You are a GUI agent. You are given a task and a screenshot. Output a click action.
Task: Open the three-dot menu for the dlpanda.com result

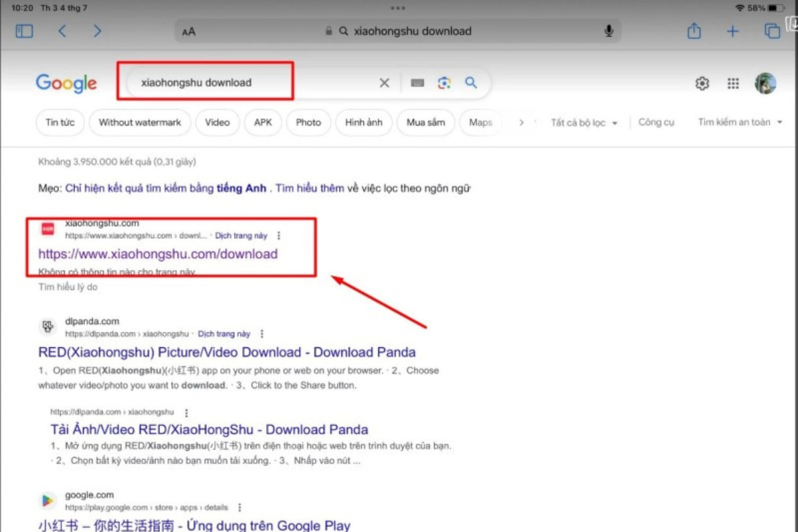pos(262,334)
